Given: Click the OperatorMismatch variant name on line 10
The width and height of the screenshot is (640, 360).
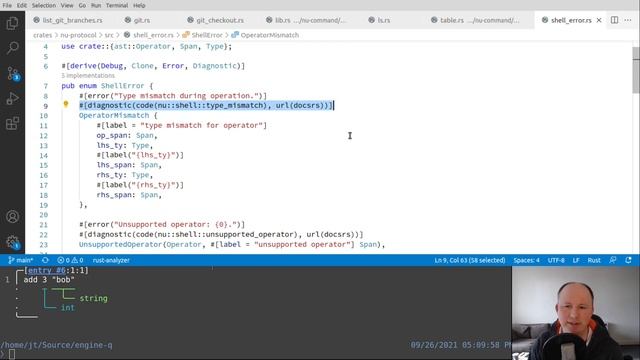Looking at the screenshot, I should (114, 116).
